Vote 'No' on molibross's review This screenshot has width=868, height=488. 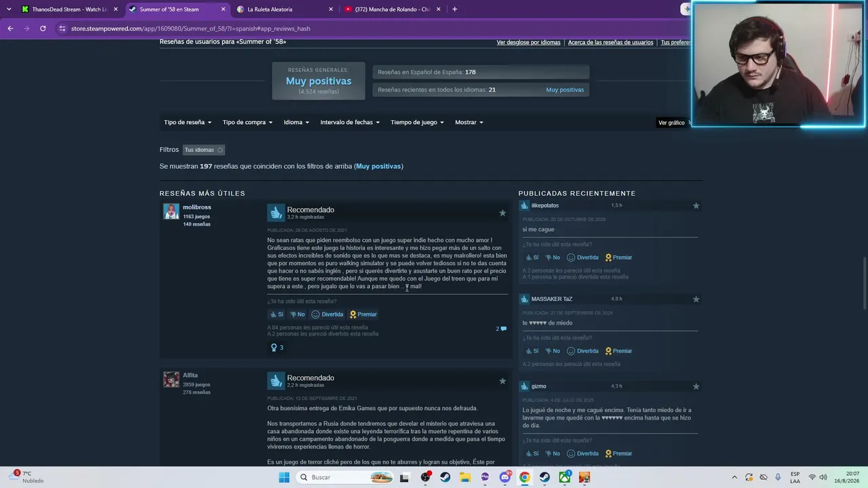[297, 314]
